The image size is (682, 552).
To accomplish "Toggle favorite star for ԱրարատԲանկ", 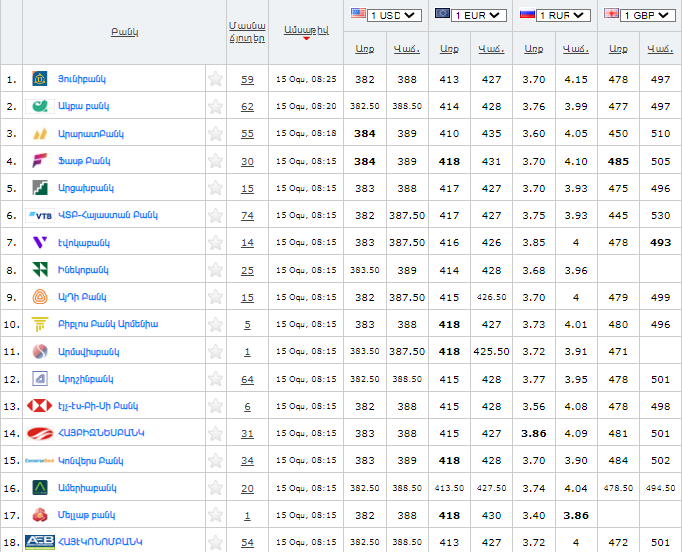I will 215,134.
